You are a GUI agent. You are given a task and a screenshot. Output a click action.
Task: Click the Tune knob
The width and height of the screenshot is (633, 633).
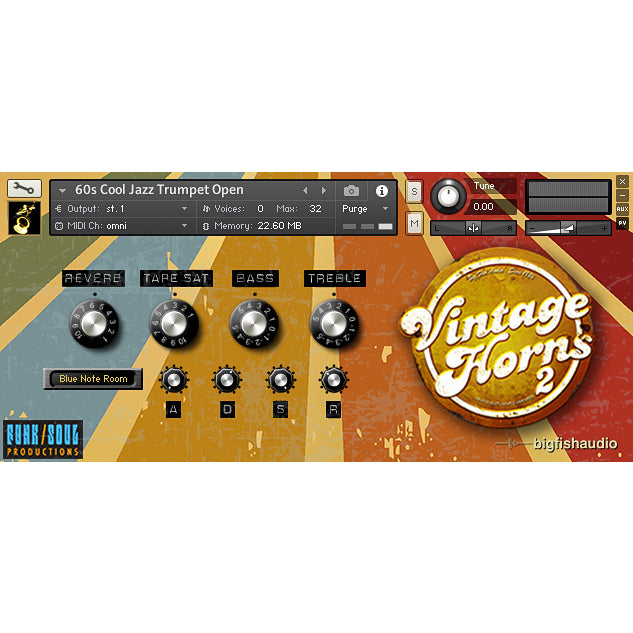448,197
